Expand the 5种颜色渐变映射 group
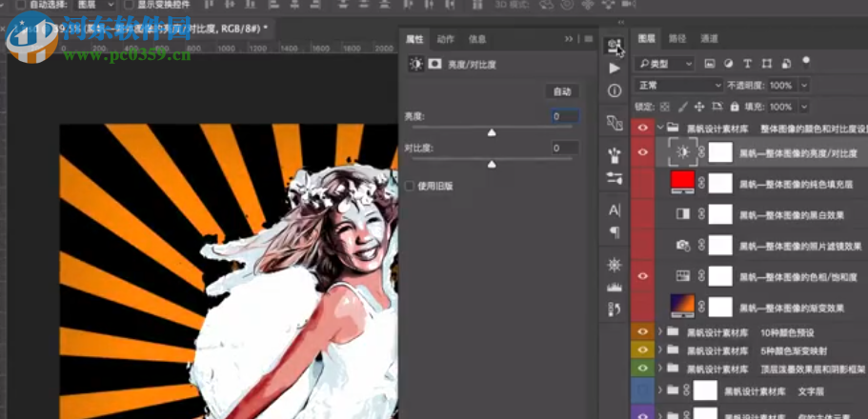The width and height of the screenshot is (868, 419). tap(660, 349)
